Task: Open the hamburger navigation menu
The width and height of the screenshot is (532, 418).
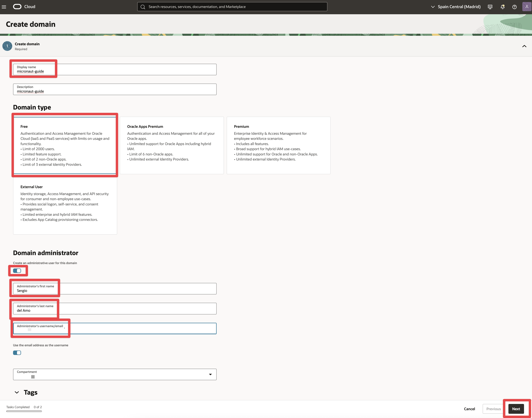Action: pyautogui.click(x=4, y=7)
